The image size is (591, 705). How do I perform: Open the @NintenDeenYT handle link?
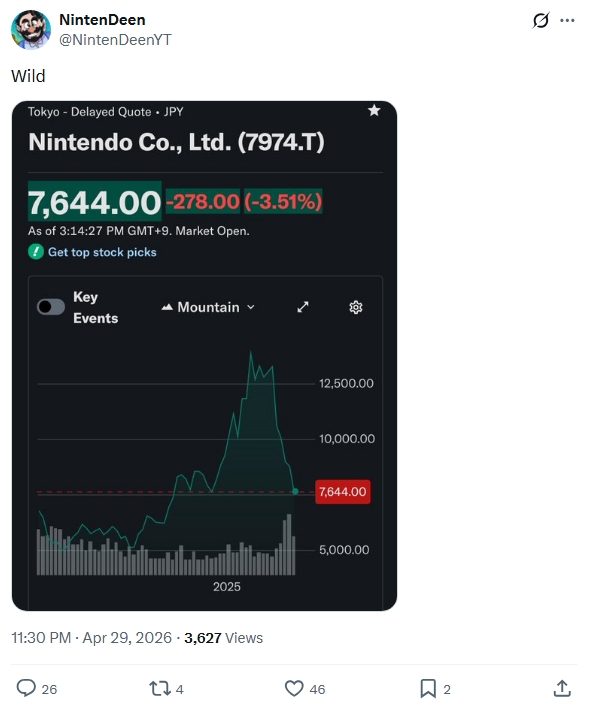pyautogui.click(x=115, y=40)
